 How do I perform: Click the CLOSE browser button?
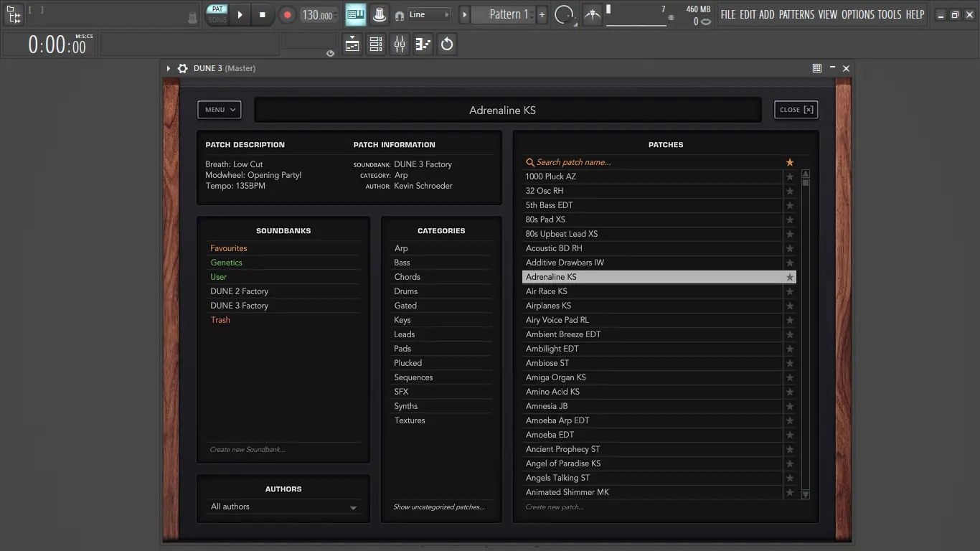click(x=796, y=110)
